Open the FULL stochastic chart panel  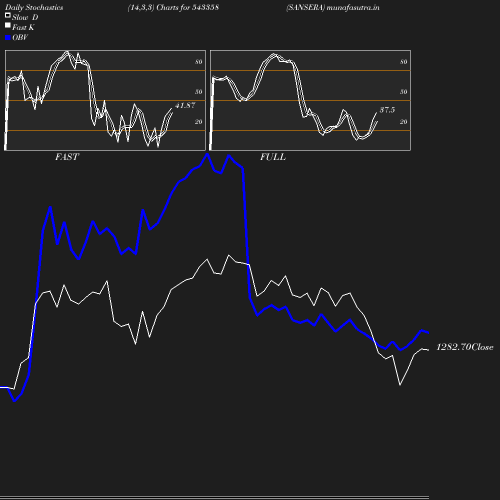pos(310,100)
